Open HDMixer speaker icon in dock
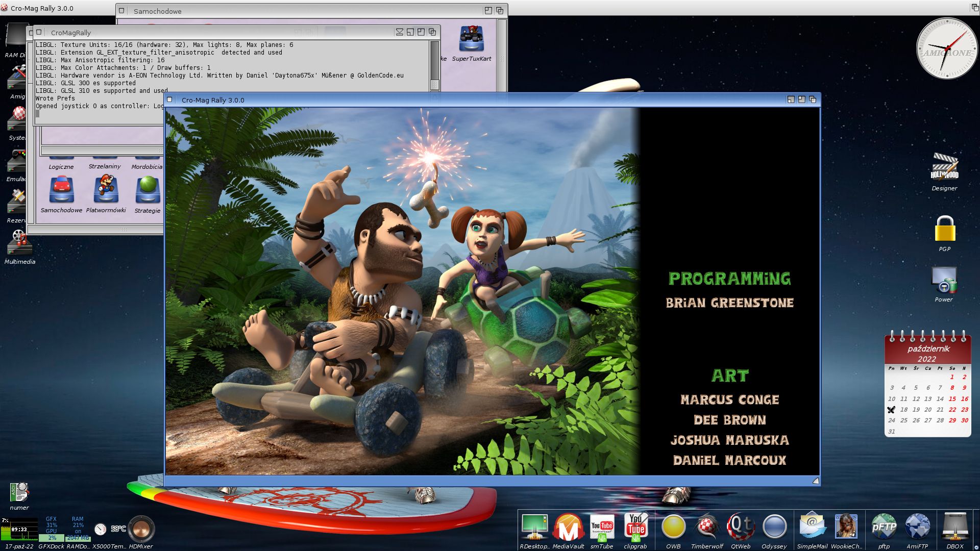980x551 pixels. [x=141, y=529]
